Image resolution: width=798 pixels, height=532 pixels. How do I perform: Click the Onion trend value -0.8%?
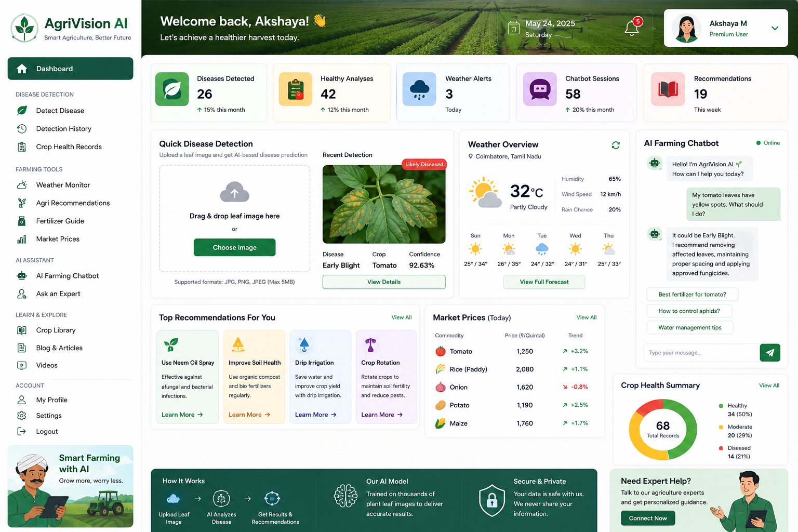(579, 387)
